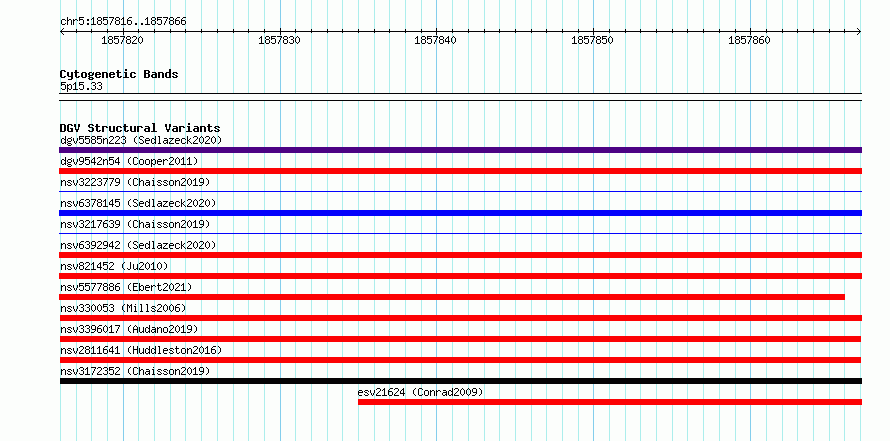890x441 pixels.
Task: Click ruler position 1857820
Action: 122,40
